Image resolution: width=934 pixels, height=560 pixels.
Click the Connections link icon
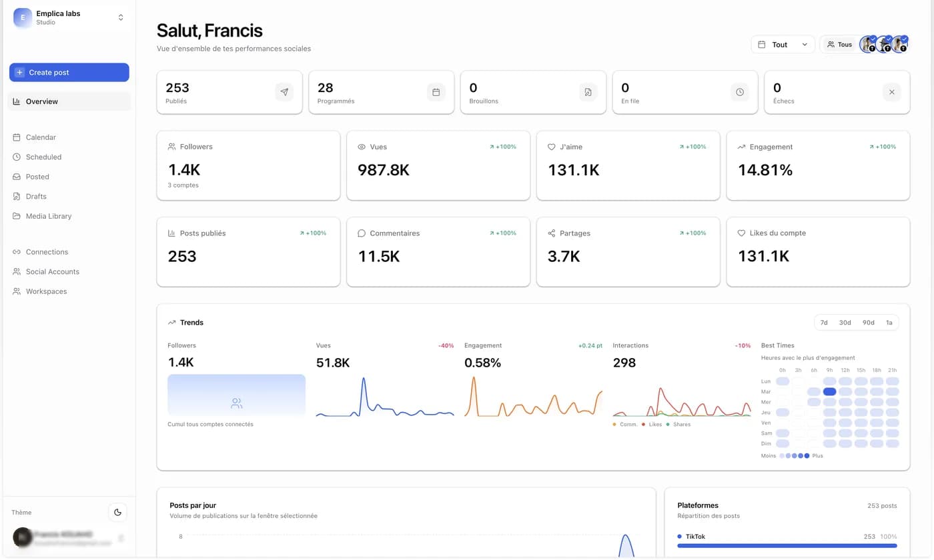[x=17, y=252]
